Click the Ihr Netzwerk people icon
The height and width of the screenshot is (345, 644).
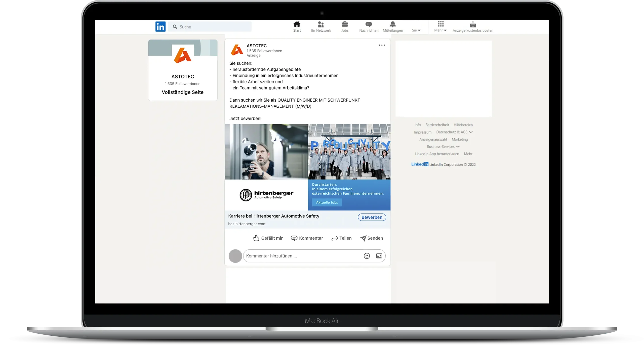(321, 24)
